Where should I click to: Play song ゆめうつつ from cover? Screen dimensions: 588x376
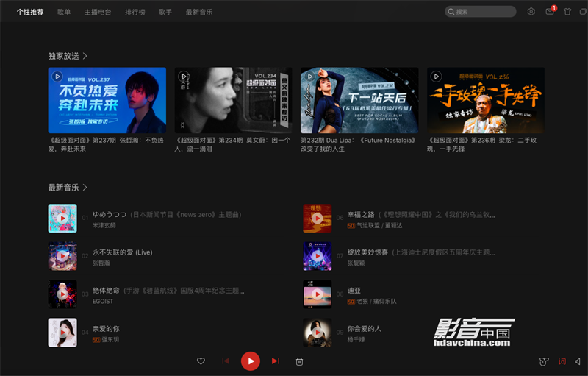62,219
